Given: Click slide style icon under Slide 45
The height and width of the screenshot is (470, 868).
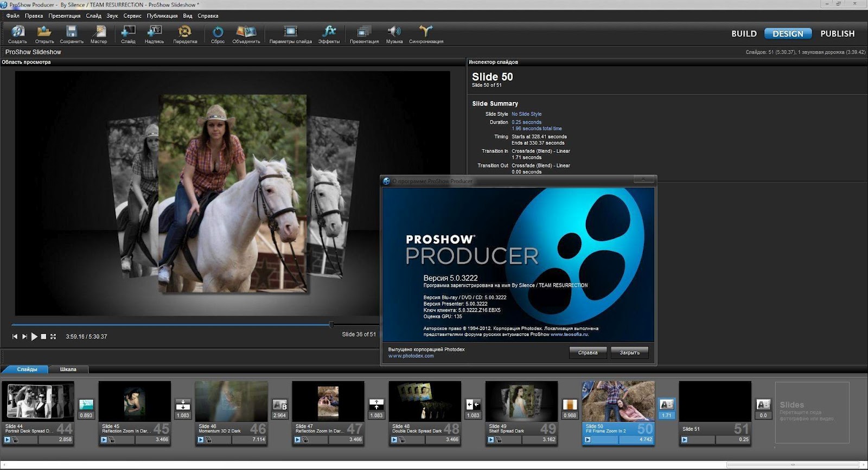Looking at the screenshot, I should (112, 440).
